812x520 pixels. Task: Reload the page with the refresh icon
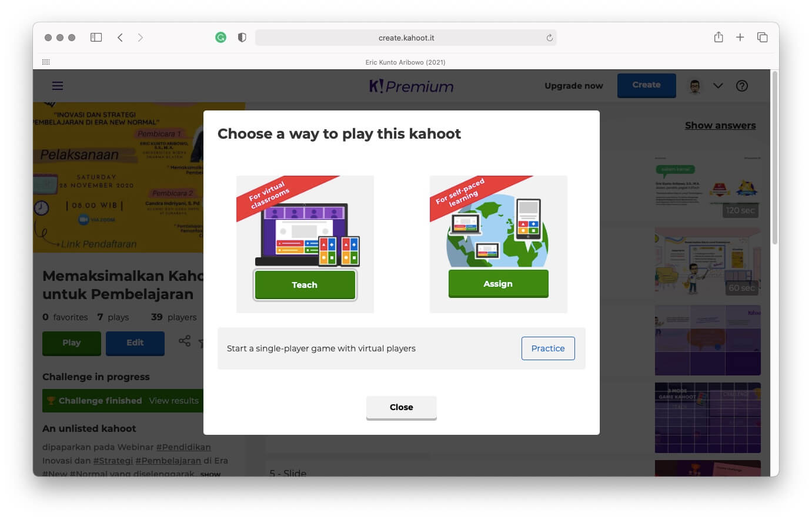coord(549,38)
